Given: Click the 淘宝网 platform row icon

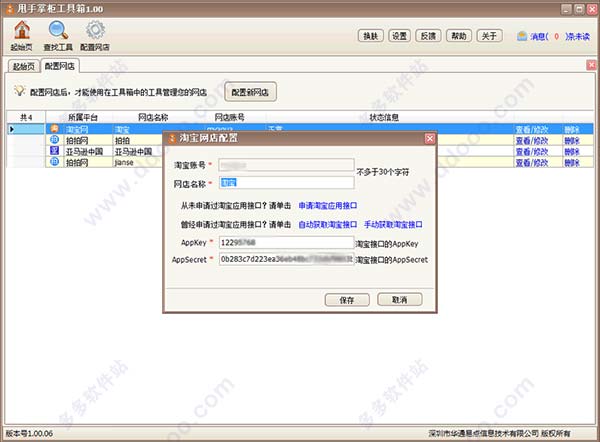Looking at the screenshot, I should point(55,129).
